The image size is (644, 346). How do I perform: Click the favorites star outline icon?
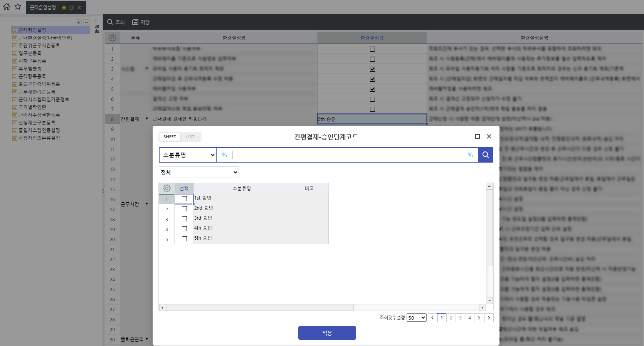tap(18, 7)
